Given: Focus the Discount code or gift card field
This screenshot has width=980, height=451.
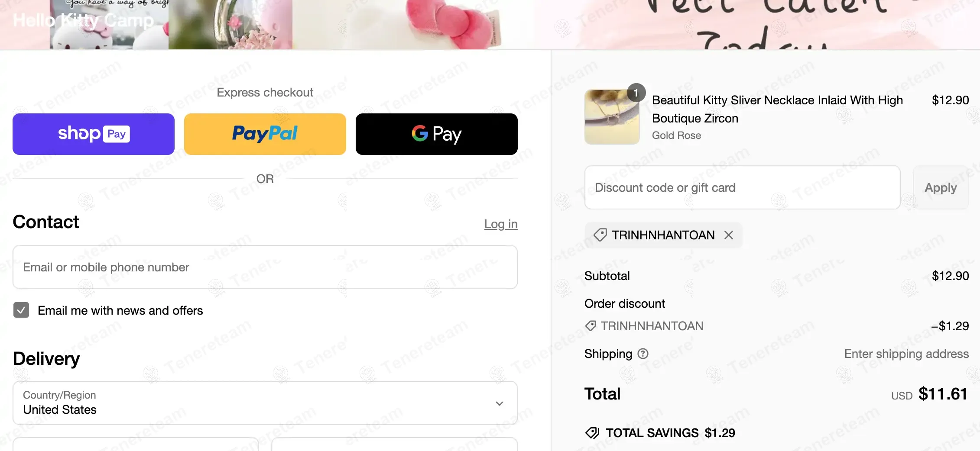Looking at the screenshot, I should [x=743, y=187].
